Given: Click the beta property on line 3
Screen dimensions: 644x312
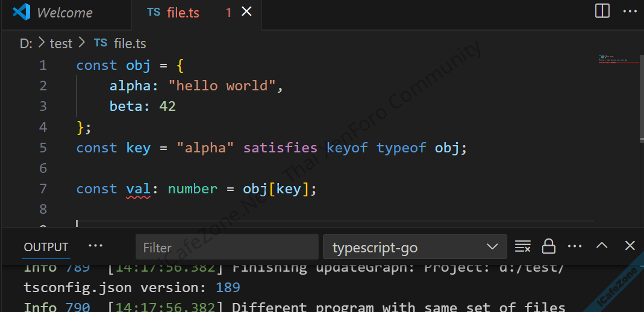Looking at the screenshot, I should (126, 107).
